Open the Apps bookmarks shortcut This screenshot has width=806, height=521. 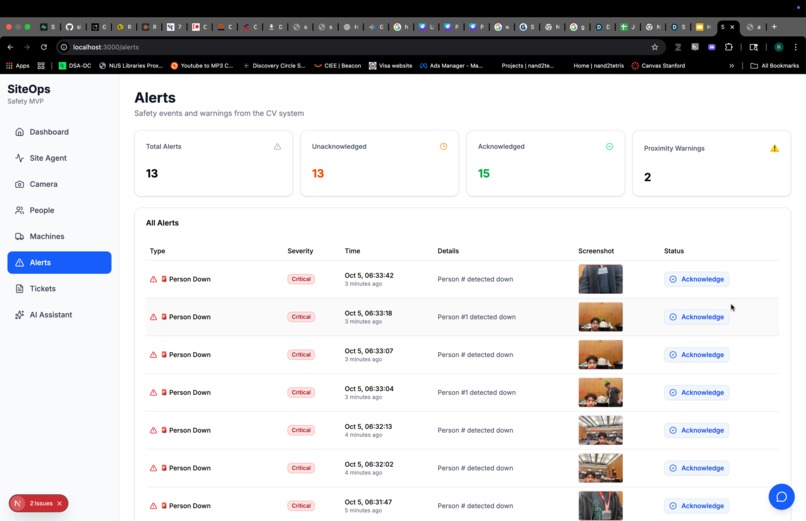17,66
